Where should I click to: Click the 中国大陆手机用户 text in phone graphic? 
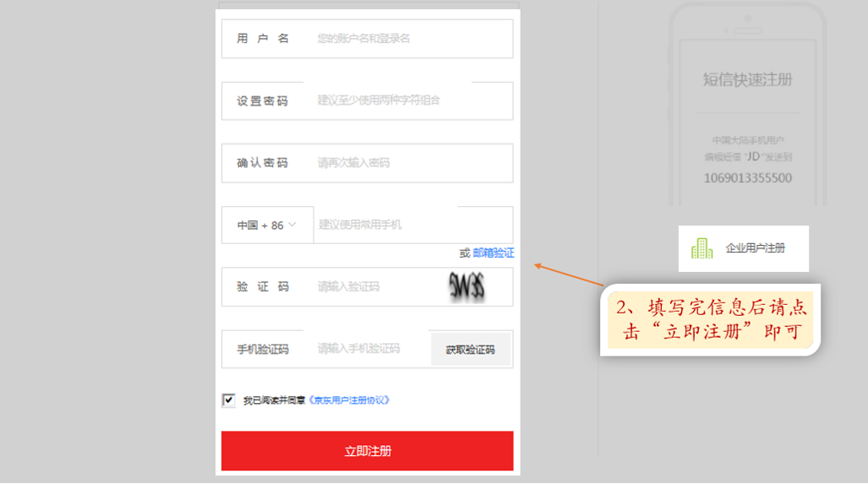pyautogui.click(x=748, y=140)
